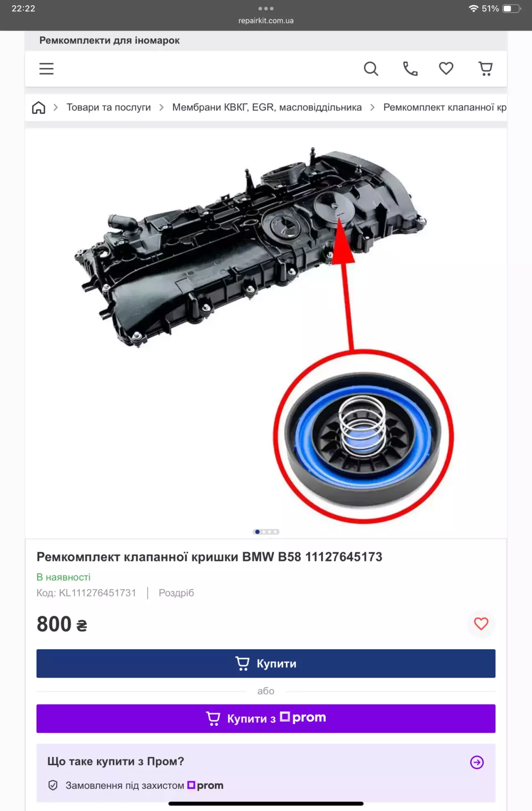Open Мембрани КВКГ, EGR breadcrumb link
The image size is (532, 811).
pos(267,108)
